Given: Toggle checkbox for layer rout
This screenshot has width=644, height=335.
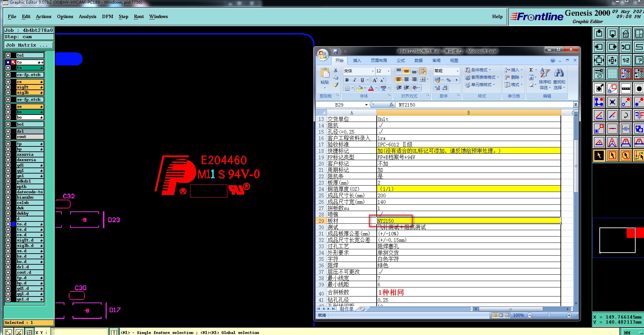Looking at the screenshot, I should 8,137.
